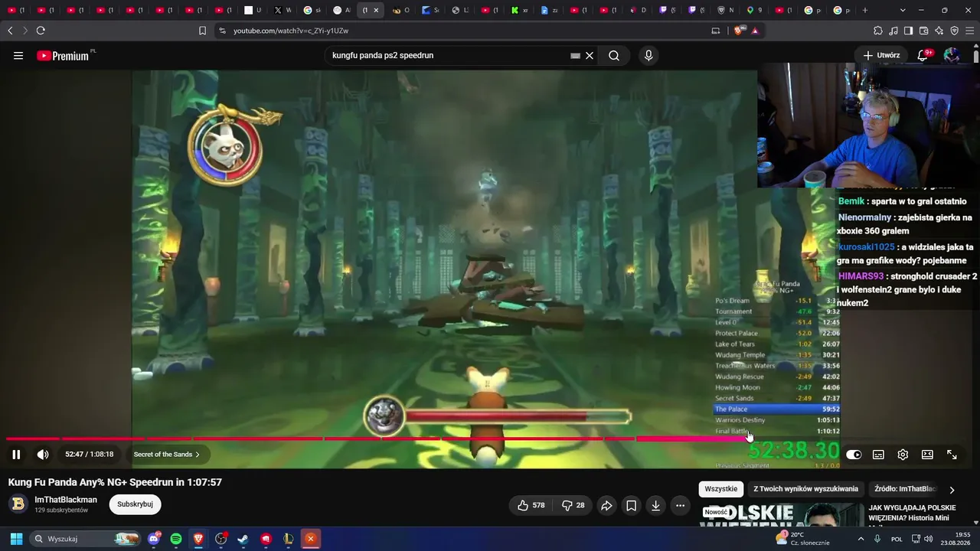Click the address bar URL
The image size is (980, 551).
click(291, 31)
